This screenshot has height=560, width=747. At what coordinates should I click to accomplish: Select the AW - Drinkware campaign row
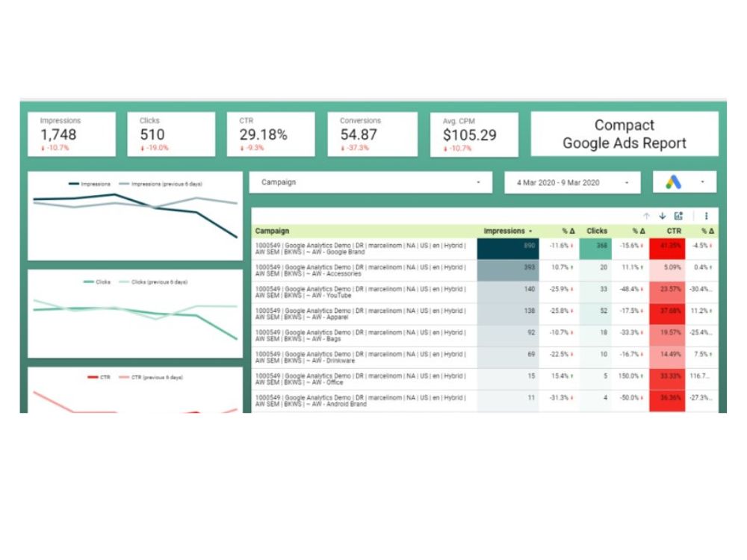(x=484, y=357)
